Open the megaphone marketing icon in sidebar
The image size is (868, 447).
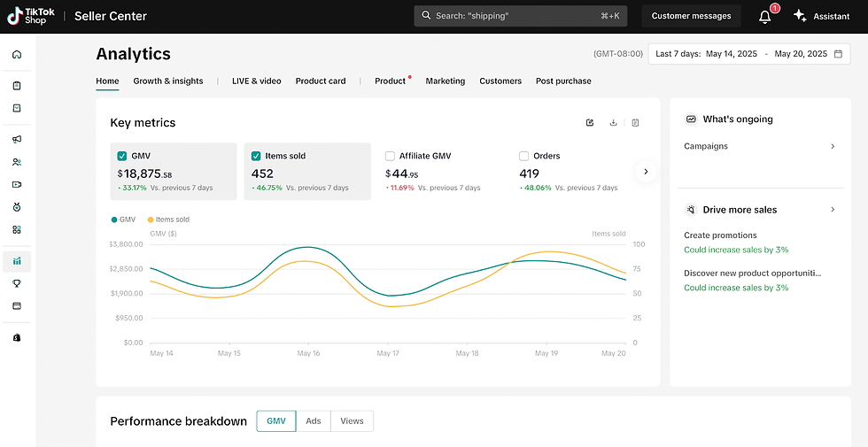point(17,140)
